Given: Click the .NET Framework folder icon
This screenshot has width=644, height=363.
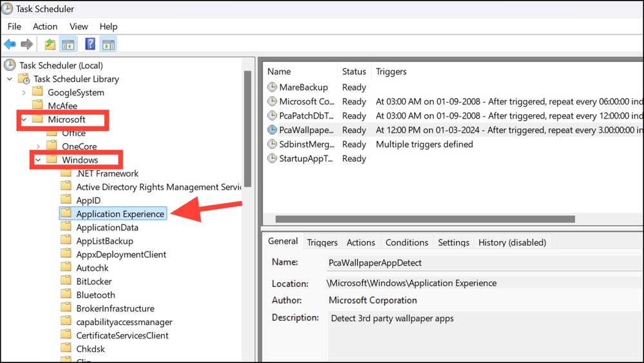Looking at the screenshot, I should pyautogui.click(x=66, y=173).
